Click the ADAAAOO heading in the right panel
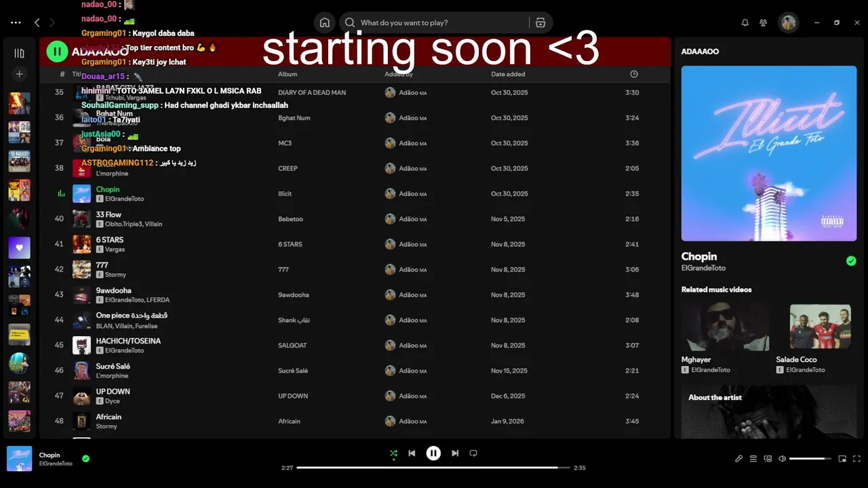Image resolution: width=868 pixels, height=488 pixels. click(x=700, y=52)
